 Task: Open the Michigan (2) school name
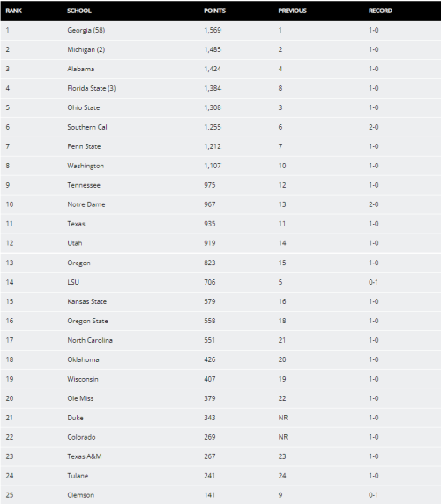86,49
